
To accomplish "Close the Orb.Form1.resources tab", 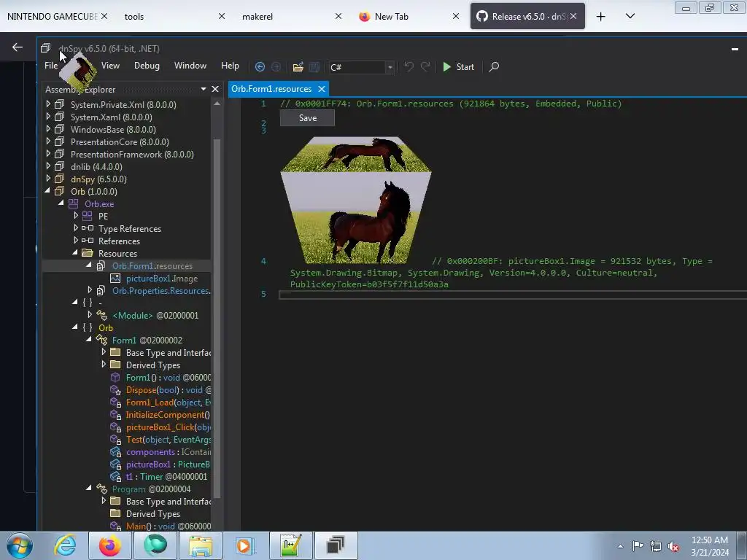I will tap(322, 89).
